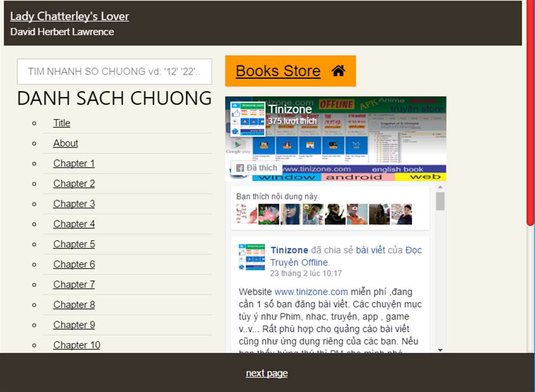
Task: Open Chapter 2
Action: pos(74,183)
